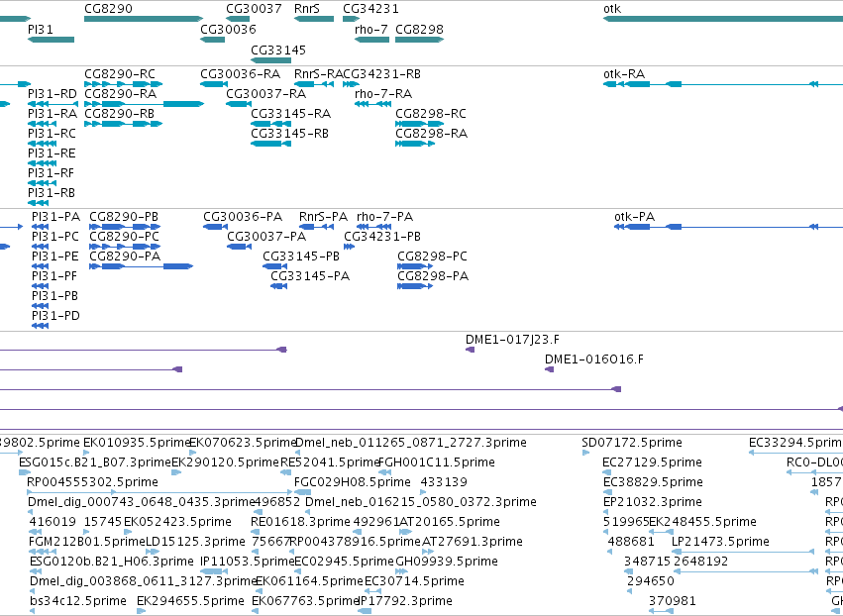Click the CG34231 gene label
The image size is (843, 616).
(x=370, y=9)
